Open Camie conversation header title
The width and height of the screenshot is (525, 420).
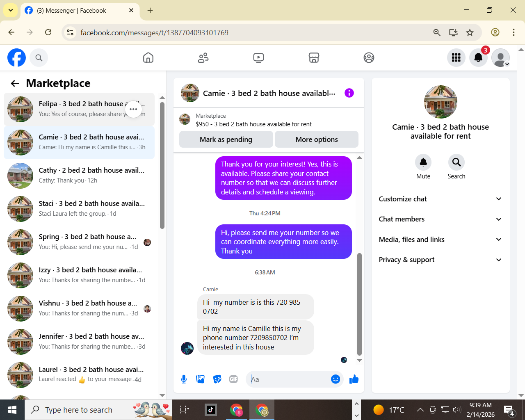point(269,94)
